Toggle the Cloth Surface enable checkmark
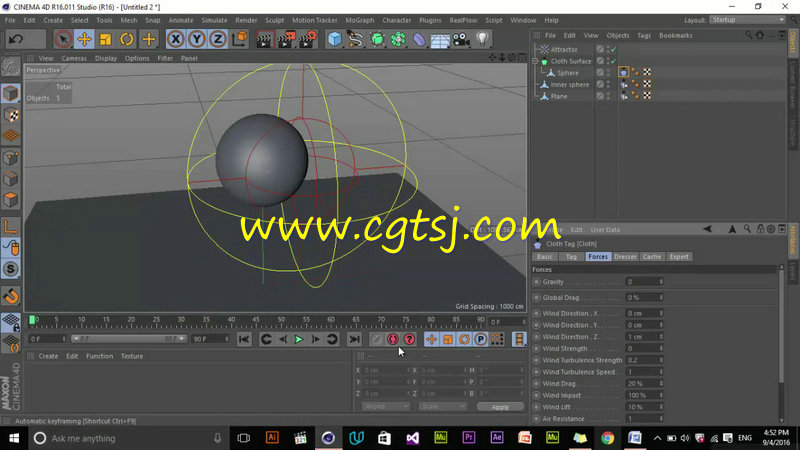 coord(613,61)
